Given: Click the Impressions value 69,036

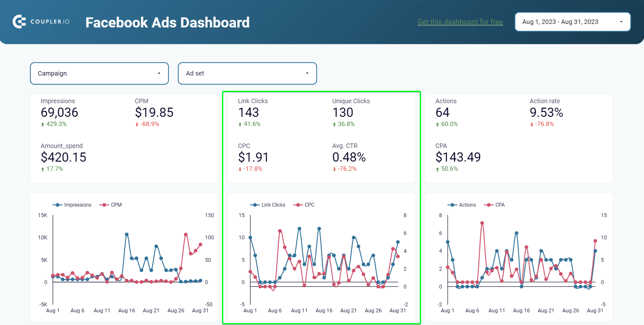Looking at the screenshot, I should pyautogui.click(x=59, y=112).
